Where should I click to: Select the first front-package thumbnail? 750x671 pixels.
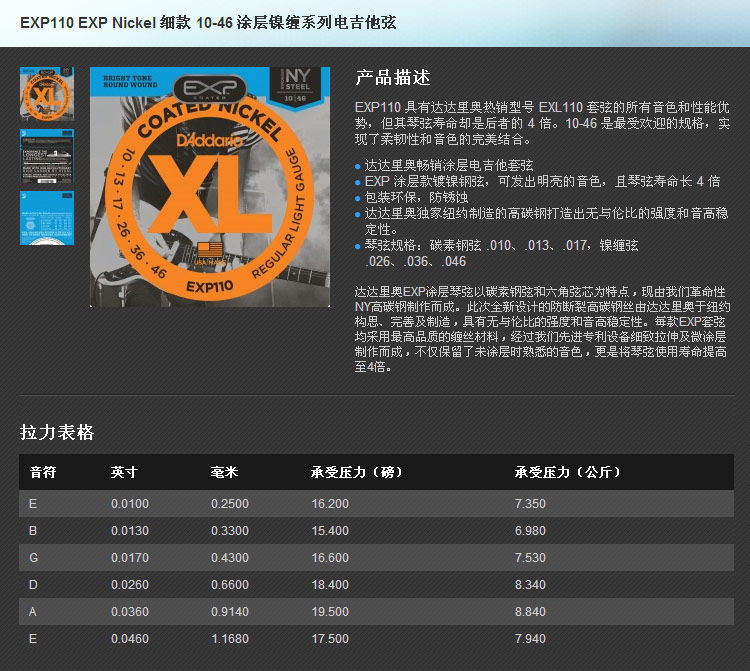coord(47,93)
